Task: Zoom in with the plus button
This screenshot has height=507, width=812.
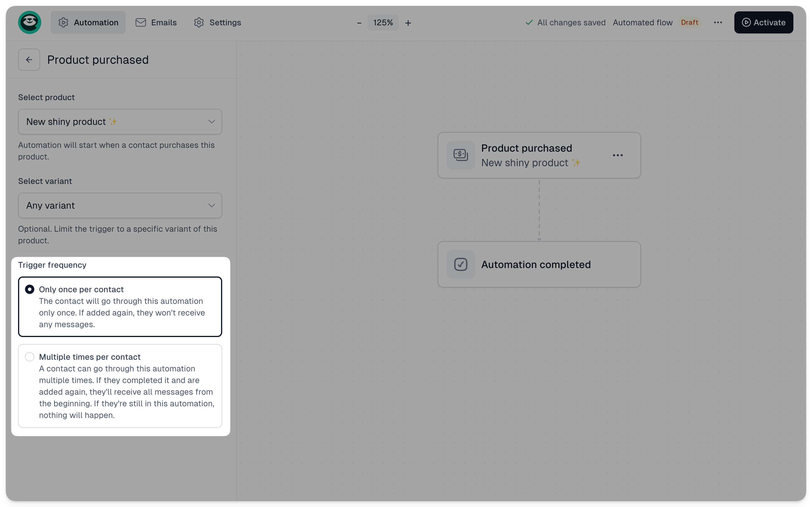Action: tap(408, 23)
